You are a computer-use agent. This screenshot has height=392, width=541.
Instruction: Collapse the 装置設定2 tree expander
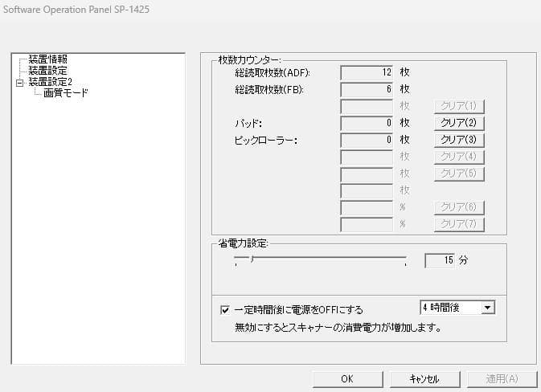[x=19, y=82]
